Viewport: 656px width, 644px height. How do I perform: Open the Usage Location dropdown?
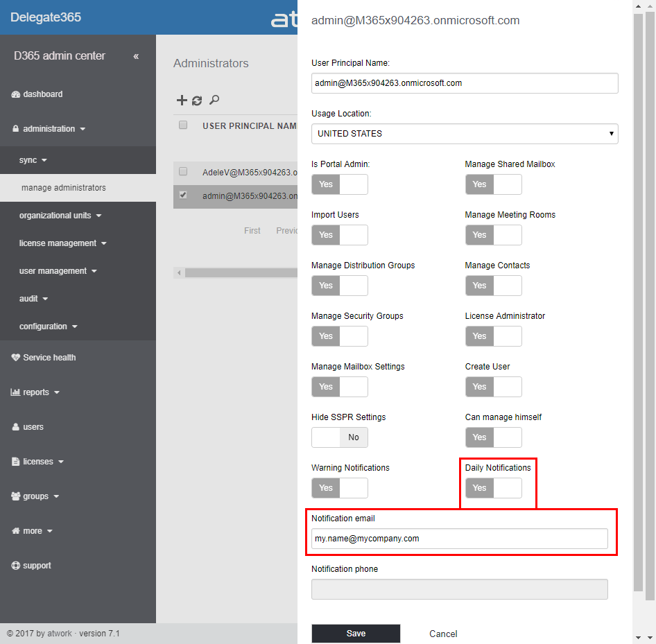tap(465, 134)
